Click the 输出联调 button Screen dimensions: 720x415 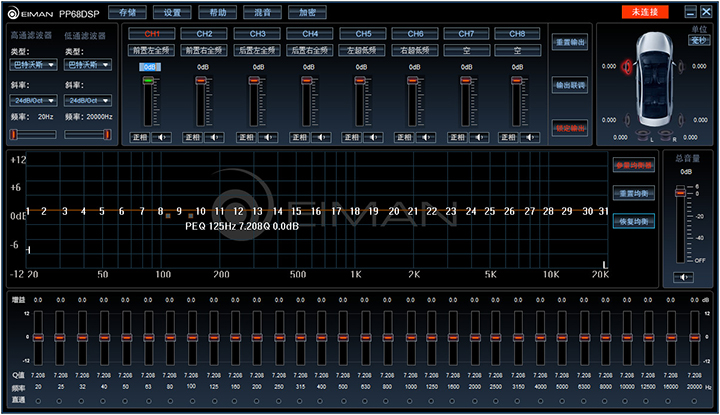click(x=570, y=85)
